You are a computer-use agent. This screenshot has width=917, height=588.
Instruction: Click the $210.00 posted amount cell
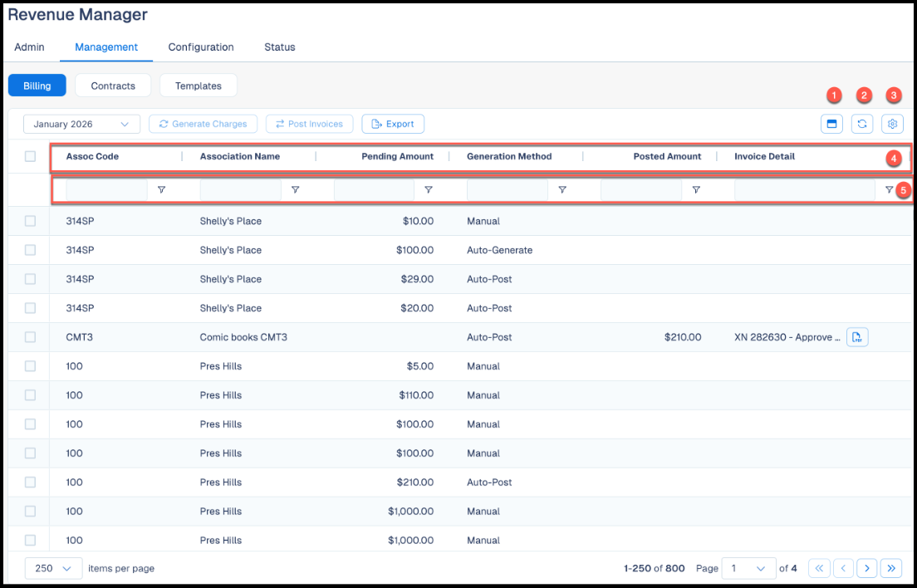(x=683, y=337)
